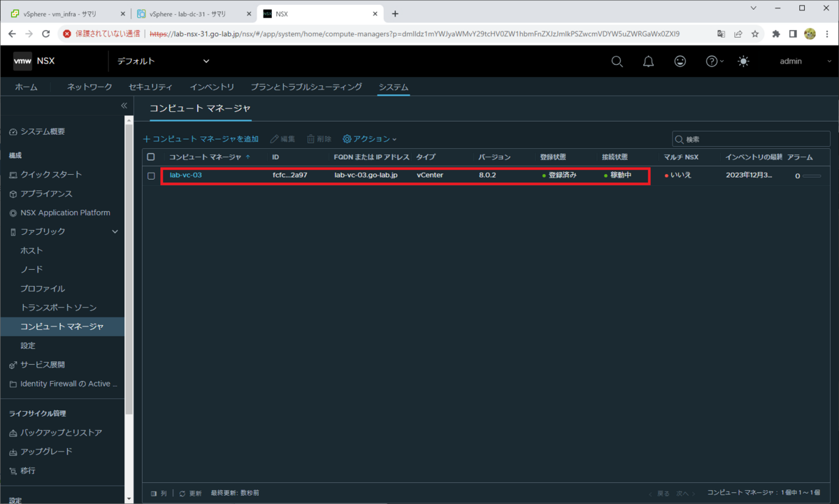Screen dimensions: 839x504
Task: Open the browser three-dot menu
Action: (x=827, y=34)
